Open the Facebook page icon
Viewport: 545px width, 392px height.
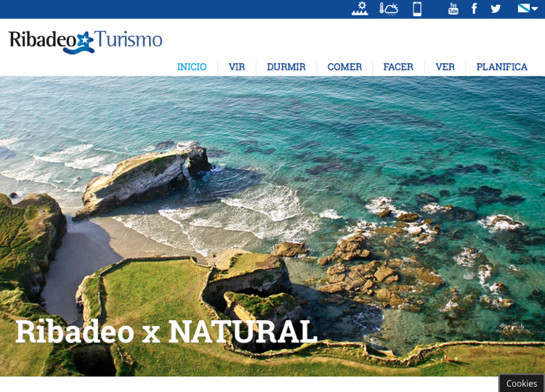pyautogui.click(x=474, y=8)
